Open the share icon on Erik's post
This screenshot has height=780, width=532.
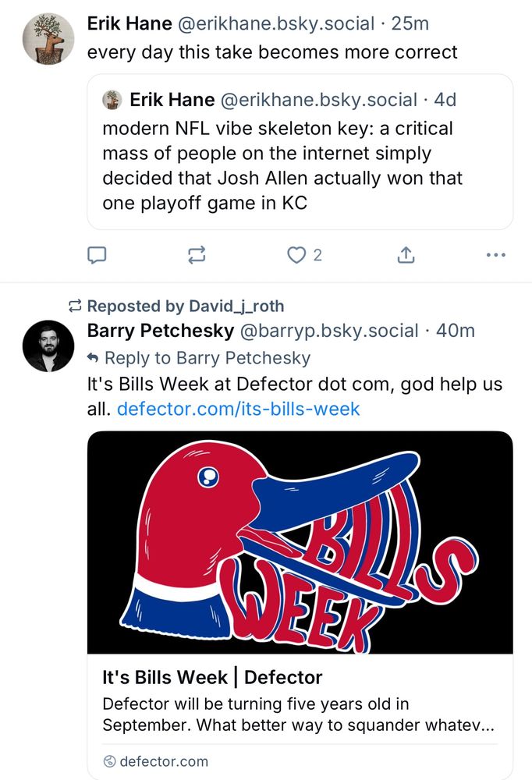[x=406, y=255]
